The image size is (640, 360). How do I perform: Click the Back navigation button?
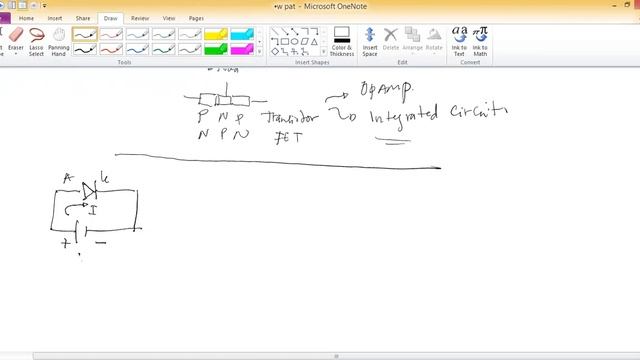(2, 6)
